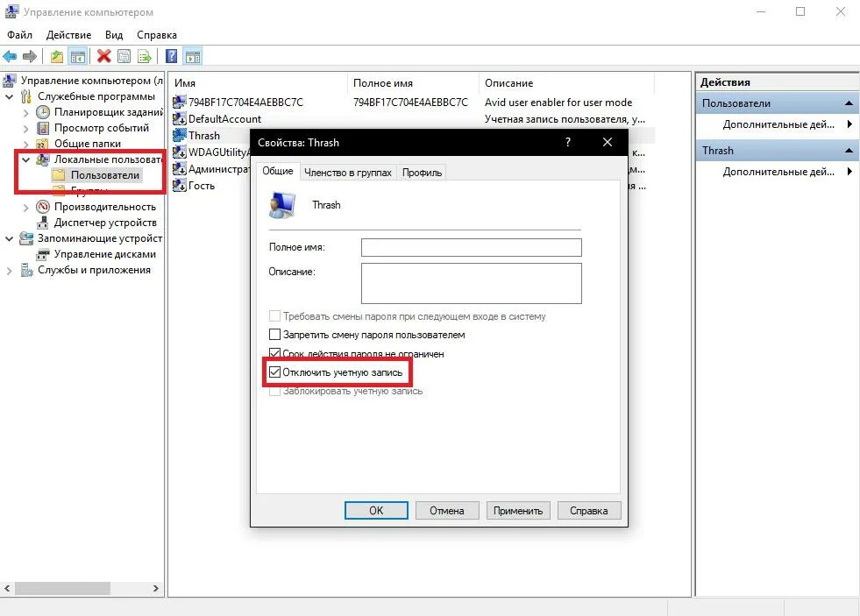Select the Производительность icon
The image size is (860, 616).
(43, 207)
